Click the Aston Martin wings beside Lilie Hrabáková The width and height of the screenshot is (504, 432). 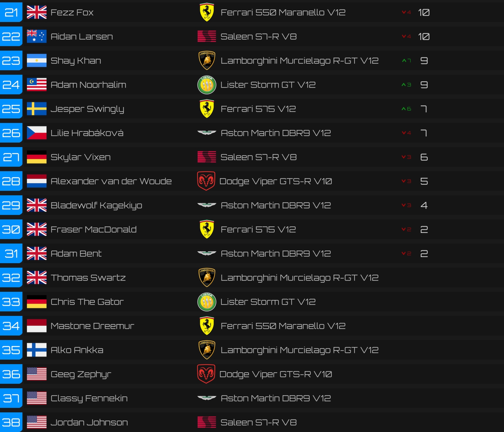[207, 133]
